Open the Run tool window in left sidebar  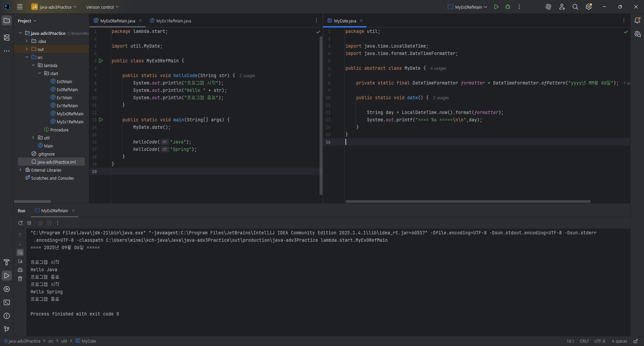pyautogui.click(x=7, y=276)
